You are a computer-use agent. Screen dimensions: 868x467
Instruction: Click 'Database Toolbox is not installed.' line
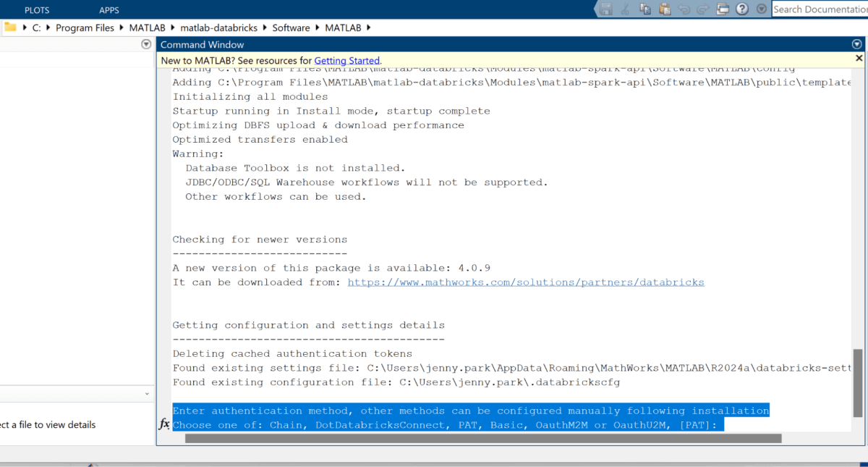[x=295, y=168]
